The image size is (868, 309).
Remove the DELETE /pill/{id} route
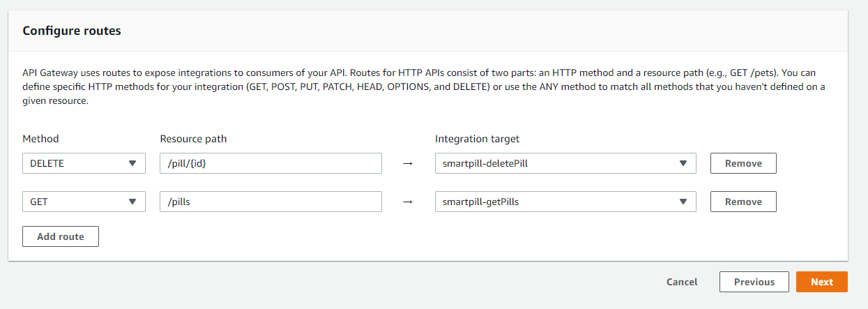743,164
